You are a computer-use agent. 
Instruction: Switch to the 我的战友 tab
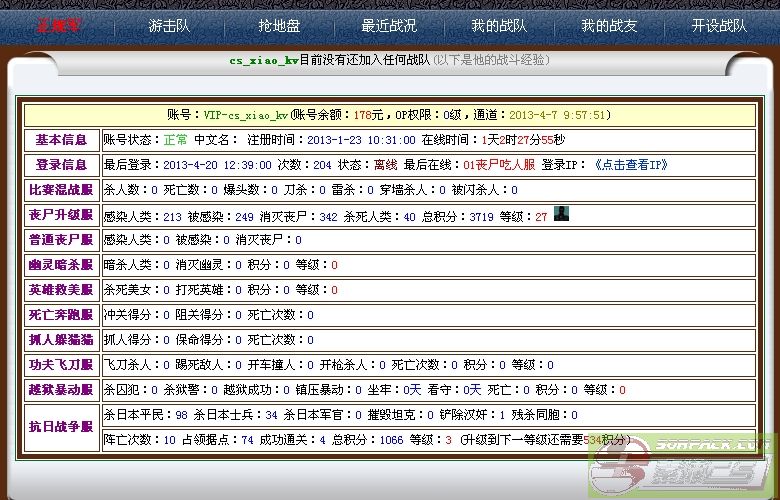tap(609, 26)
